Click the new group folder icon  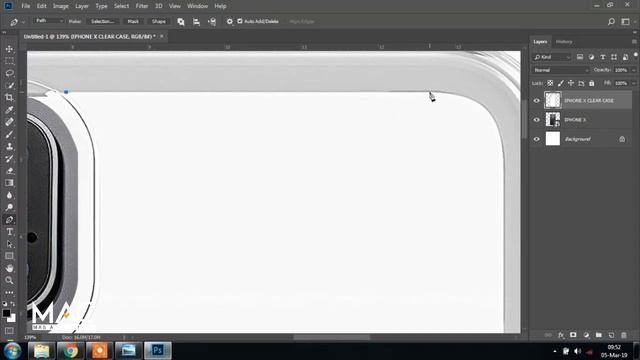coord(599,335)
